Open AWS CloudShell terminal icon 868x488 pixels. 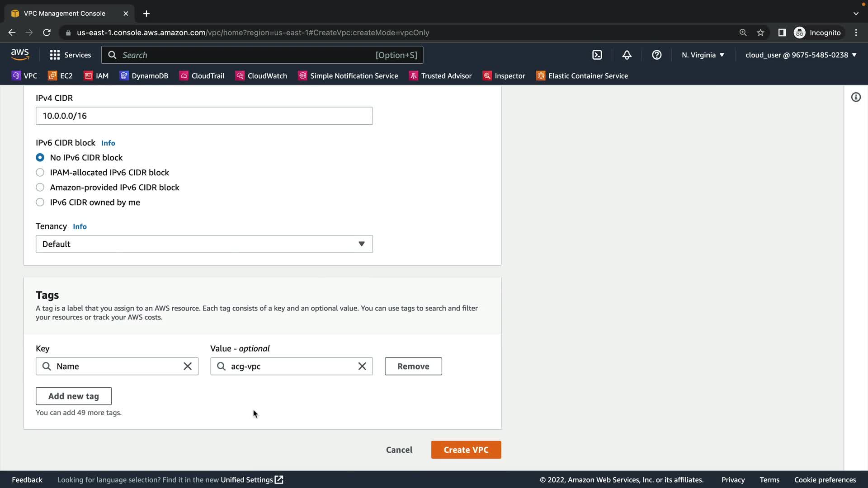[597, 55]
